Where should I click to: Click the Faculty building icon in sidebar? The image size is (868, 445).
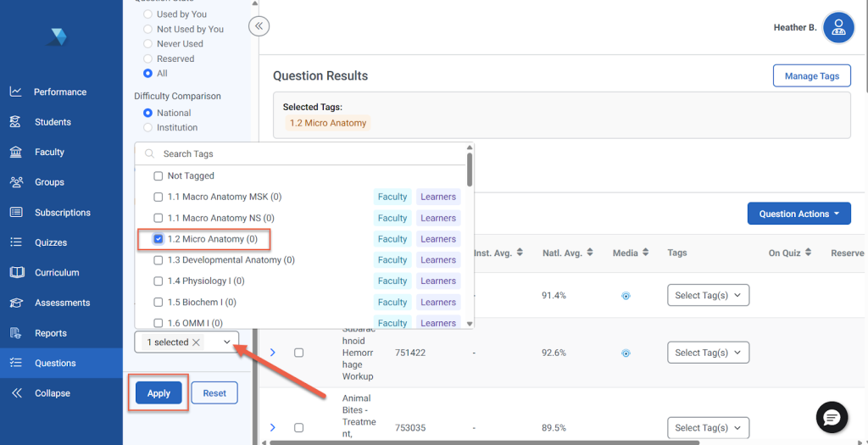point(15,152)
